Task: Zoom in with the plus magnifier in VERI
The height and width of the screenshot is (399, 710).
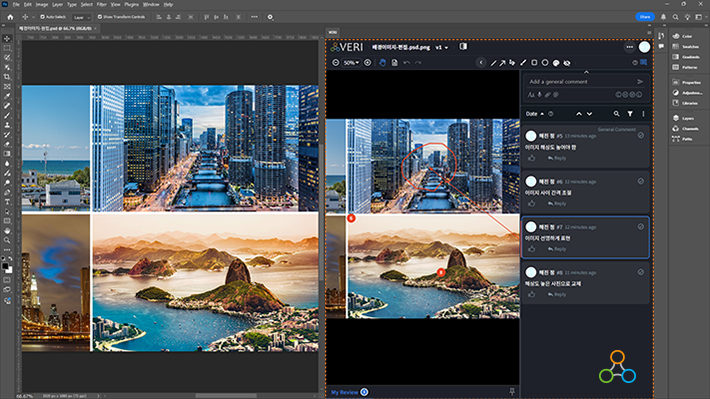Action: tap(368, 62)
